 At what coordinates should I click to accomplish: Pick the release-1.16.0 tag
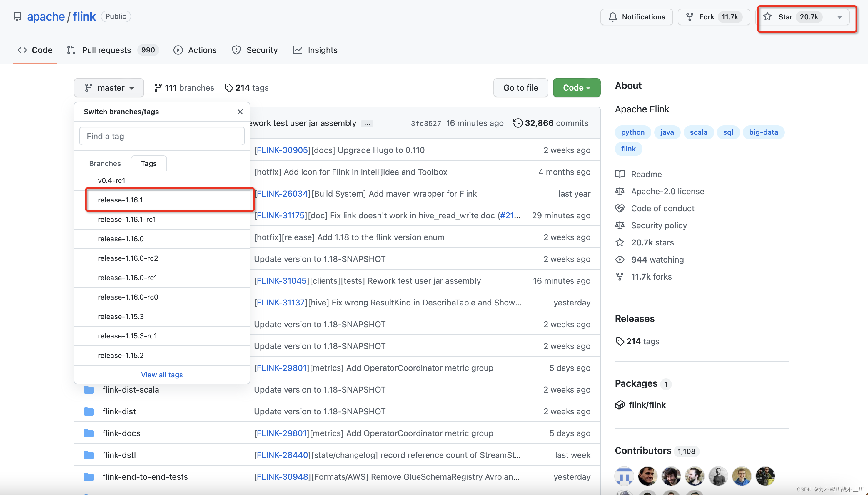162,239
